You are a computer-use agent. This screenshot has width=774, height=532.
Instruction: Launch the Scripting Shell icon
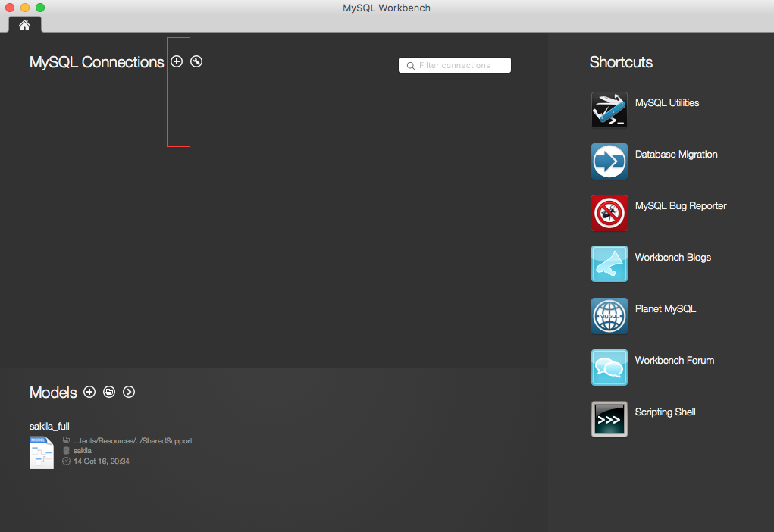[x=609, y=419]
